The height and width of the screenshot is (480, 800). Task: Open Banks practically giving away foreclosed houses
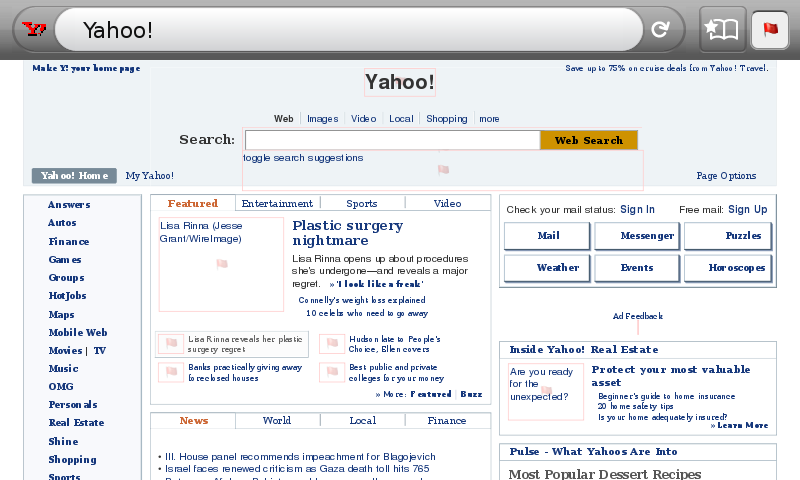click(x=245, y=372)
